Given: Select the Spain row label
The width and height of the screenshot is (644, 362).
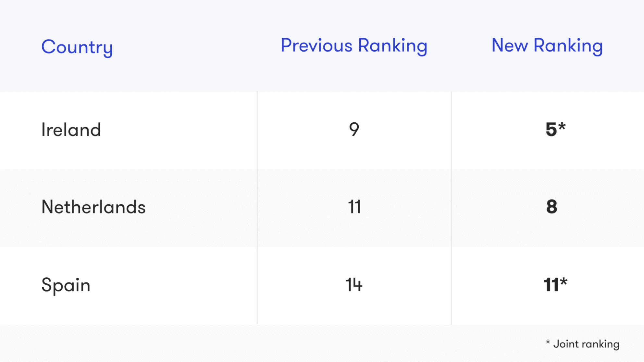Looking at the screenshot, I should [x=66, y=285].
